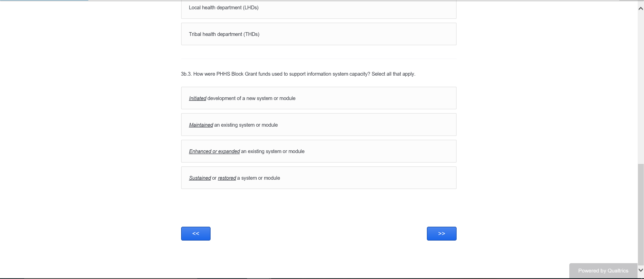Check Tribal health department (THDs)
This screenshot has height=279, width=644.
click(x=318, y=34)
